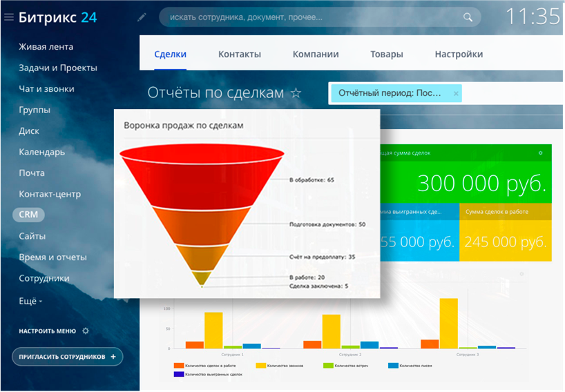The image size is (565, 392).
Task: Add Отчёты по сделкам to favorites star
Action: click(296, 93)
